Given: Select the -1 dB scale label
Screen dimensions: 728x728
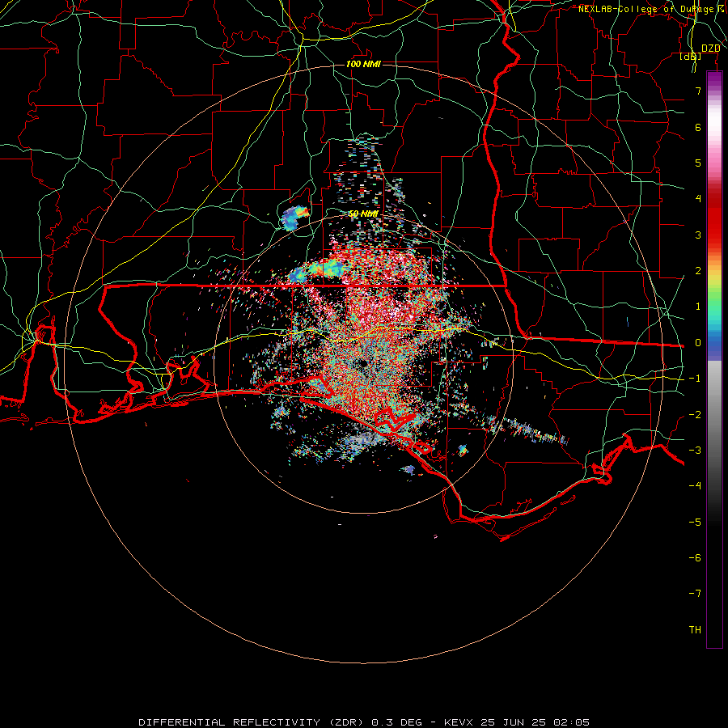Looking at the screenshot, I should 695,379.
